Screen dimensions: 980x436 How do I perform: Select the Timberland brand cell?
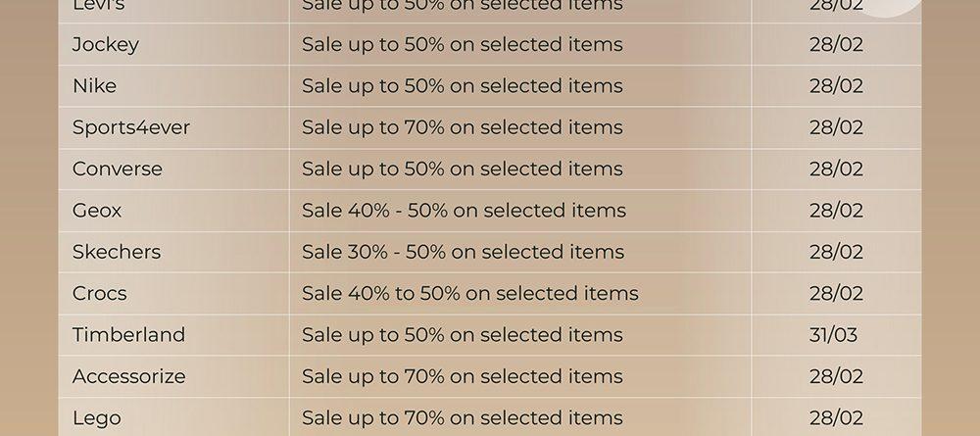173,335
